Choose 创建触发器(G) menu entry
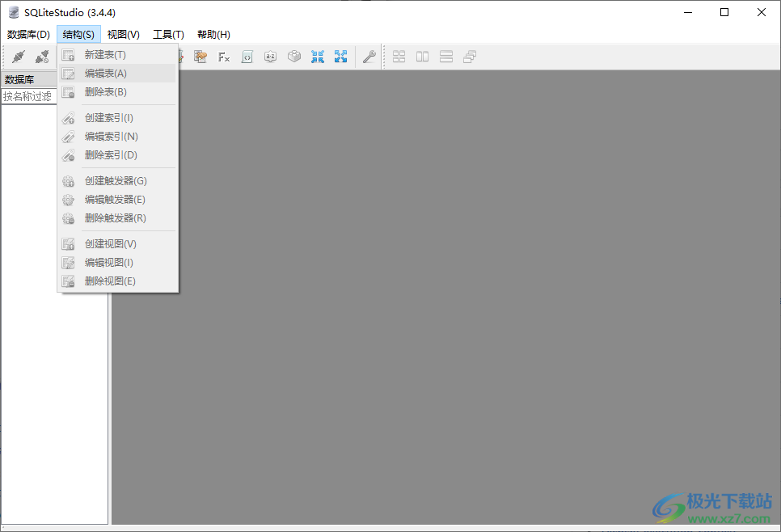The width and height of the screenshot is (781, 532). (x=116, y=181)
